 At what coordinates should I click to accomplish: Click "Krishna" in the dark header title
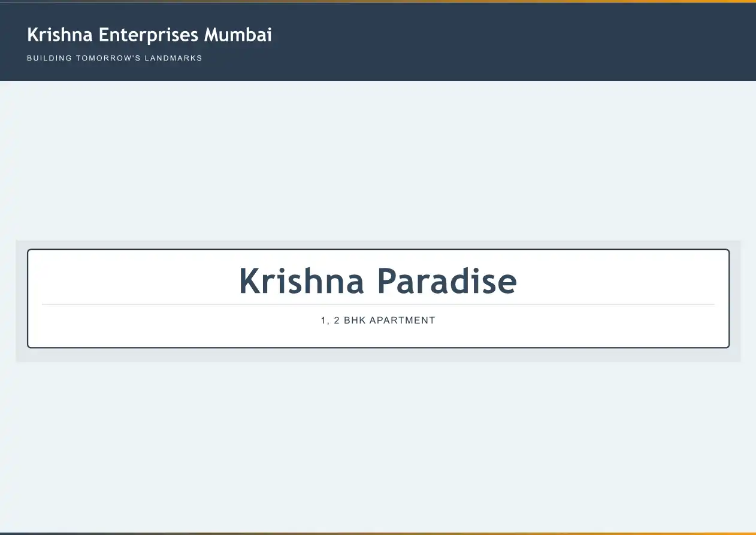60,35
